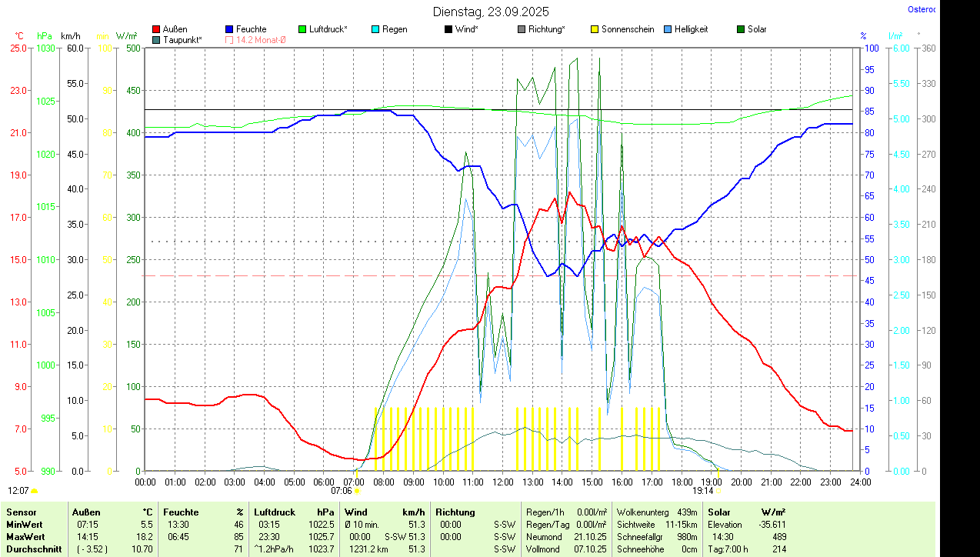This screenshot has width=980, height=557.
Task: Click the 12:07 time label with the yellow marker
Action: (x=19, y=490)
